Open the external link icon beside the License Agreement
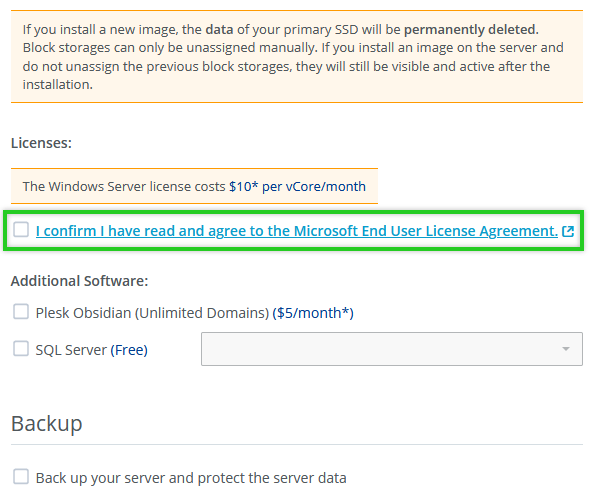The height and width of the screenshot is (493, 592). pyautogui.click(x=568, y=231)
